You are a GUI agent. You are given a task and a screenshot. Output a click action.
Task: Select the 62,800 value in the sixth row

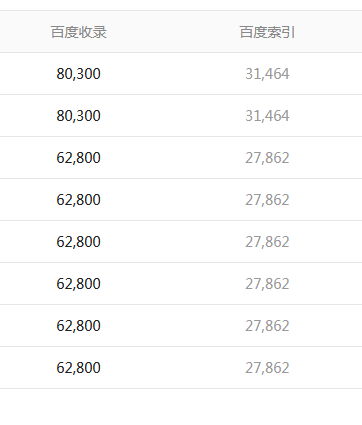pyautogui.click(x=78, y=284)
